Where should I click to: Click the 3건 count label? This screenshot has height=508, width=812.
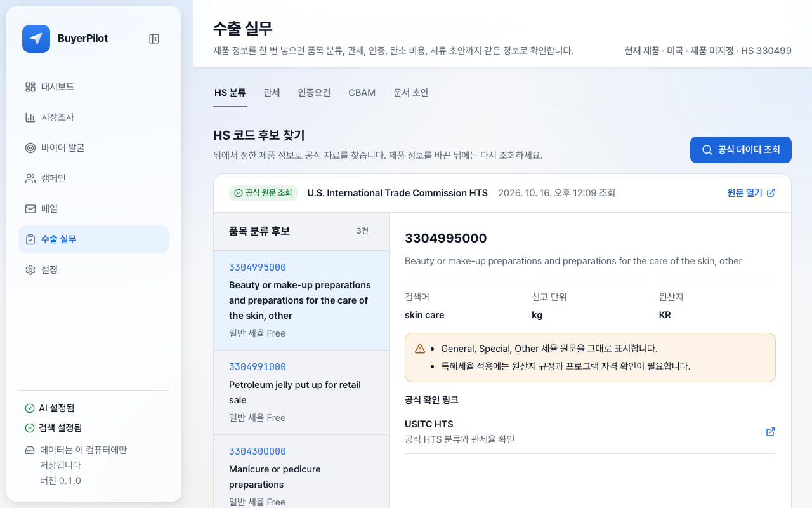click(x=362, y=231)
